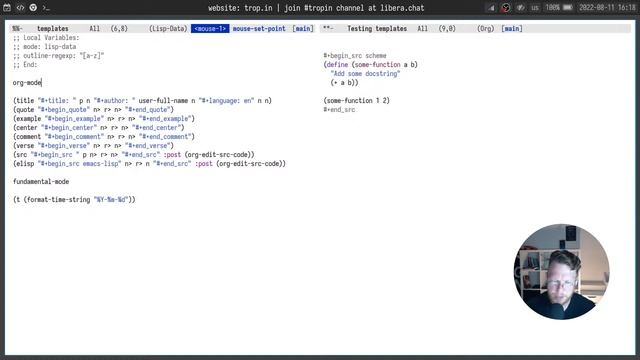Place cursor on the fundamental-mode heading

tap(41, 182)
